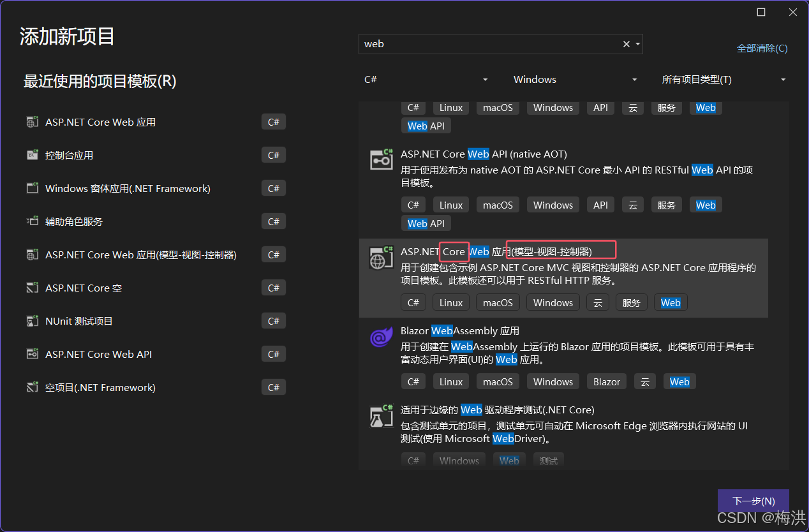Maximize the 添加新项目 dialog
The height and width of the screenshot is (532, 809).
761,12
